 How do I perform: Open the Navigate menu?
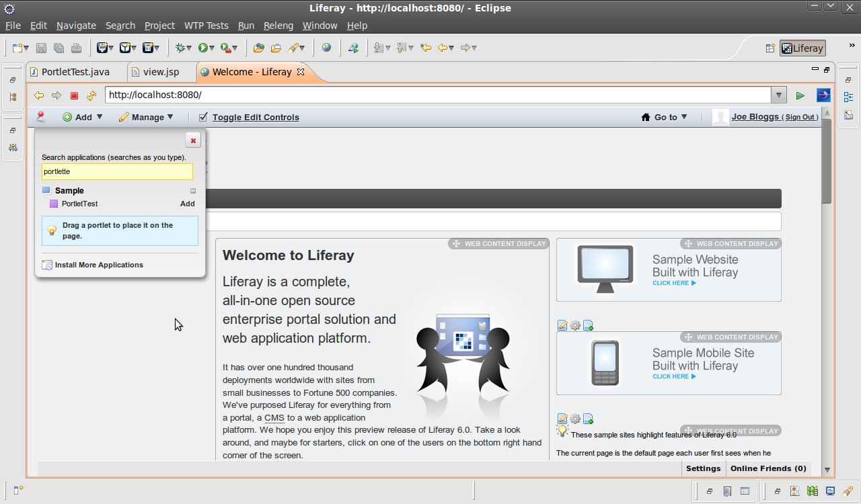pyautogui.click(x=76, y=26)
